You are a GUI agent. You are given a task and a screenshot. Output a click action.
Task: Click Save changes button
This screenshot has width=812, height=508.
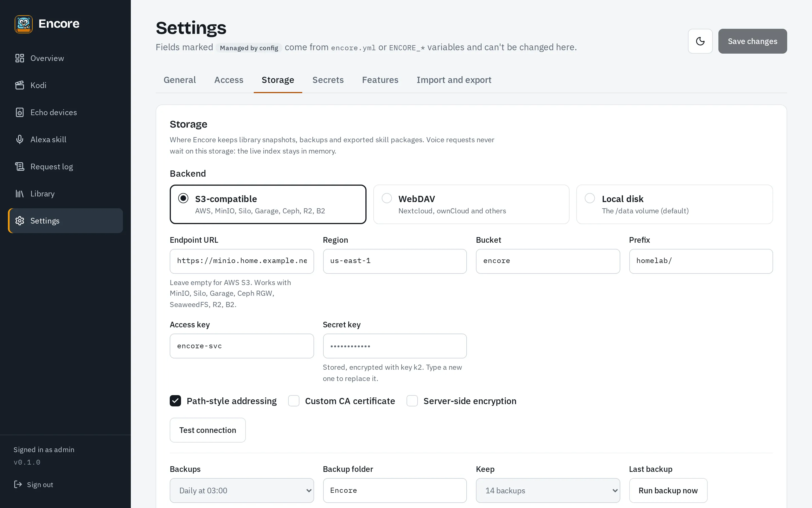752,41
